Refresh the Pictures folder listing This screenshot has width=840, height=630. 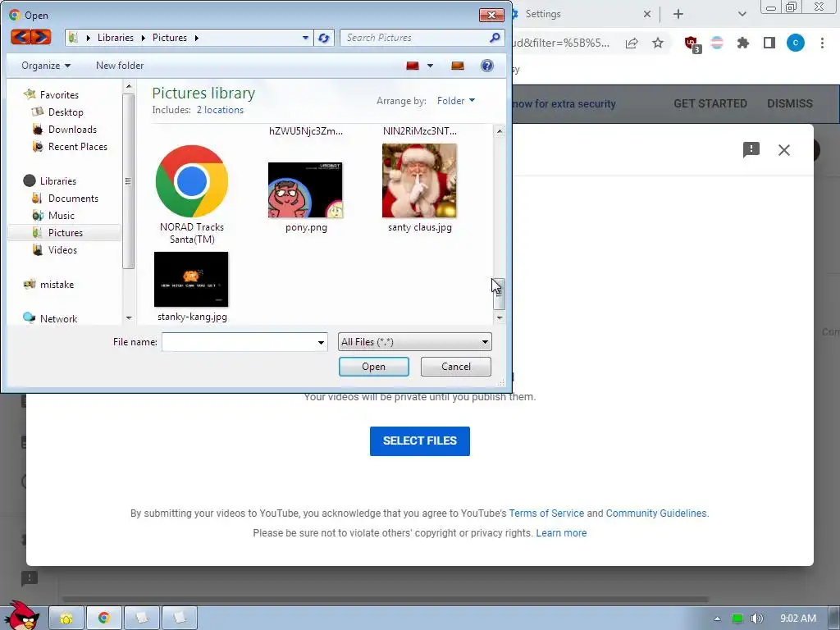coord(323,38)
